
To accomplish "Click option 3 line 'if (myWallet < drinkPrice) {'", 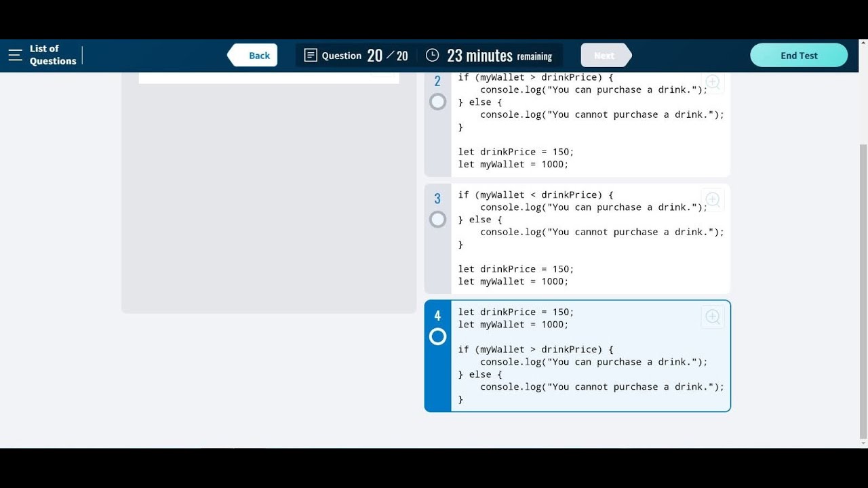I will (x=536, y=195).
